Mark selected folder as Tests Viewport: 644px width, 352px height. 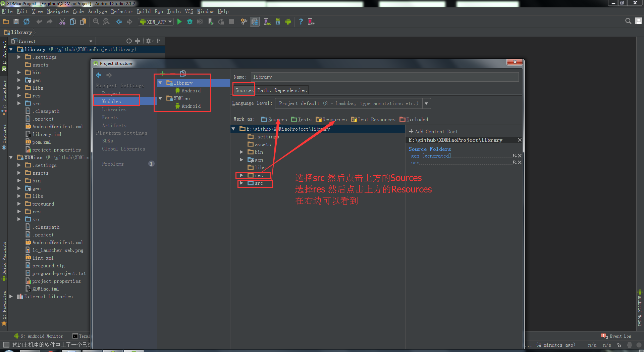coord(301,120)
